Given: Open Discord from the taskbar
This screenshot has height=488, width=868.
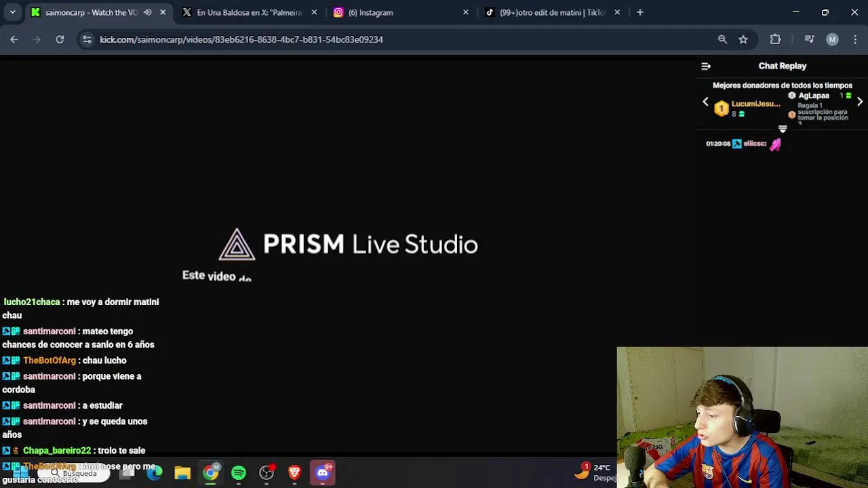Looking at the screenshot, I should [323, 473].
